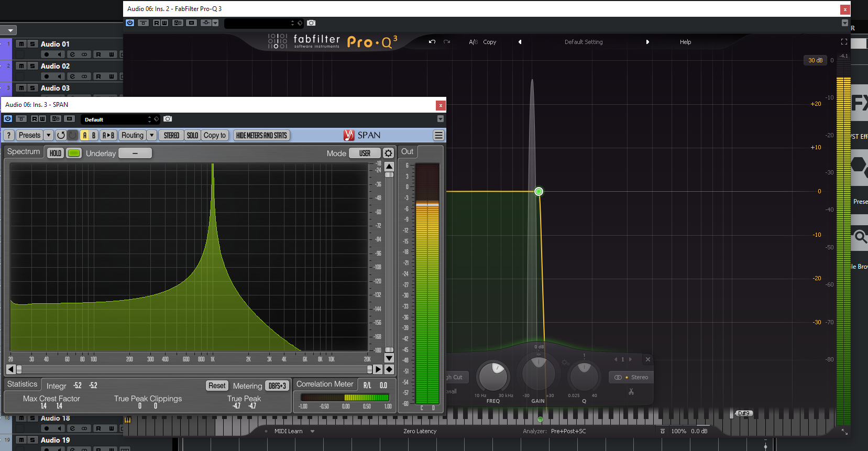The image size is (868, 451).
Task: Open the SPAN Presets dropdown arrow
Action: [x=49, y=135]
